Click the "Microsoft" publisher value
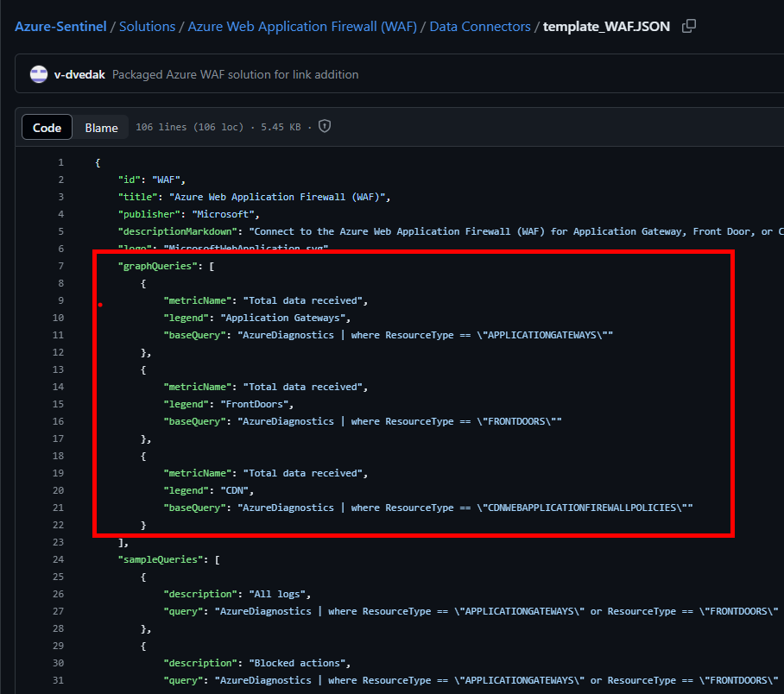 coord(223,214)
